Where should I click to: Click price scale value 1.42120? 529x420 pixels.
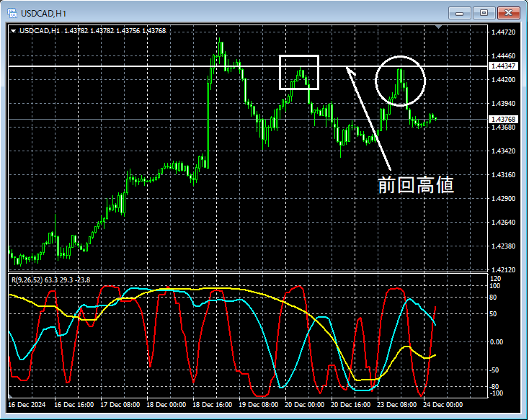(503, 270)
